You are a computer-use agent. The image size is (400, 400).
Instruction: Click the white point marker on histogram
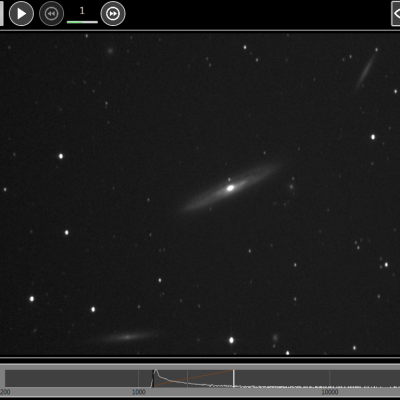pyautogui.click(x=234, y=378)
